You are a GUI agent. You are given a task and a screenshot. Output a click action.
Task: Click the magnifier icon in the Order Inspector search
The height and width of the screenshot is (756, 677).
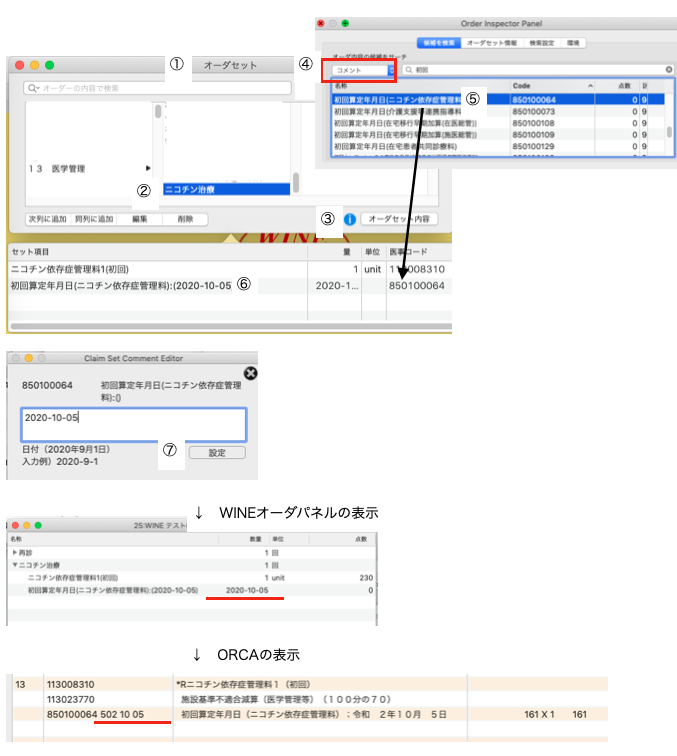coord(411,71)
